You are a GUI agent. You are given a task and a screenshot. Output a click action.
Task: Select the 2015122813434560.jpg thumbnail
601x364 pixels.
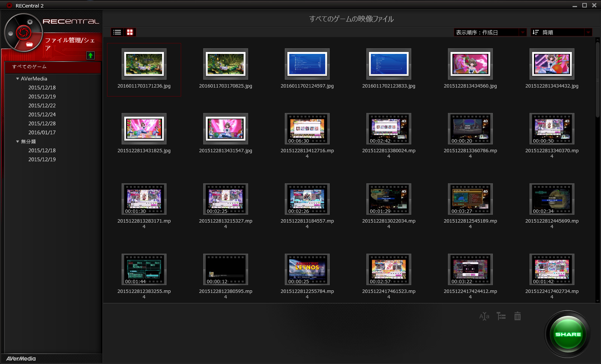coord(470,64)
